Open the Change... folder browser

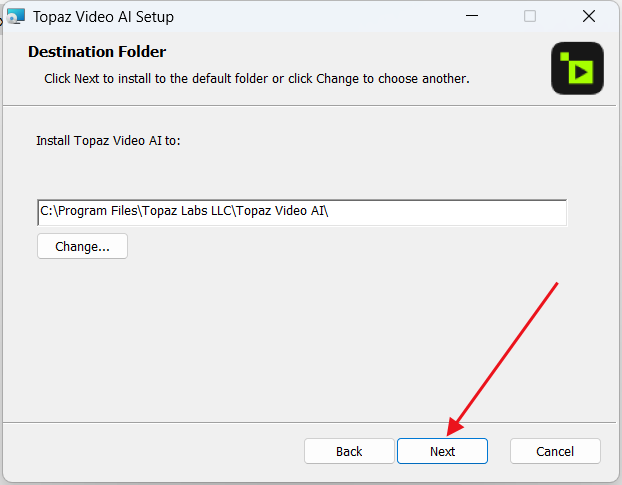[83, 246]
